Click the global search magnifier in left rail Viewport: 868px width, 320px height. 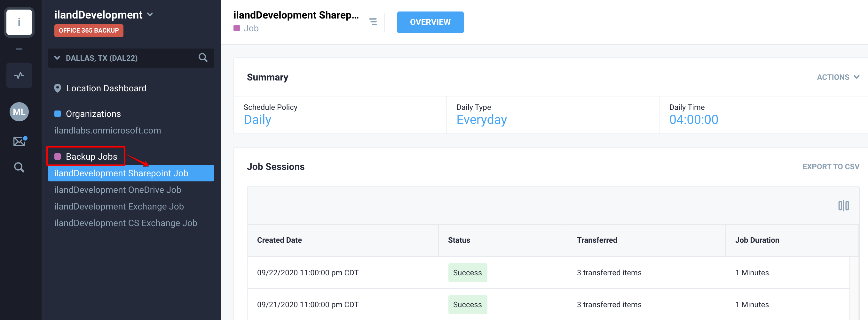[19, 167]
